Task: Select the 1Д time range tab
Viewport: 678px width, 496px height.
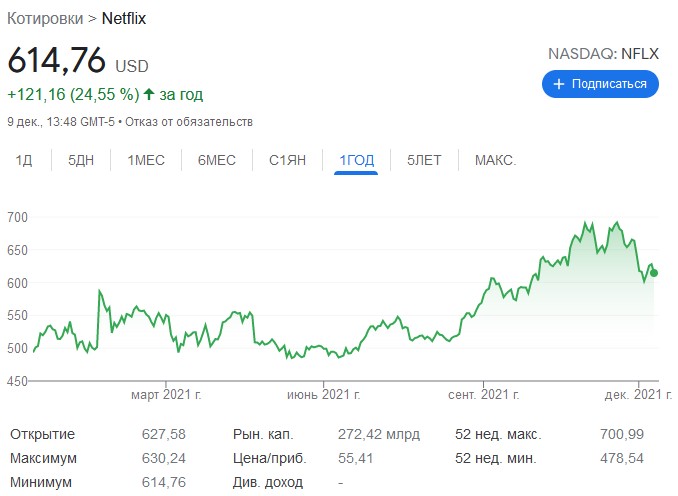Action: [24, 160]
